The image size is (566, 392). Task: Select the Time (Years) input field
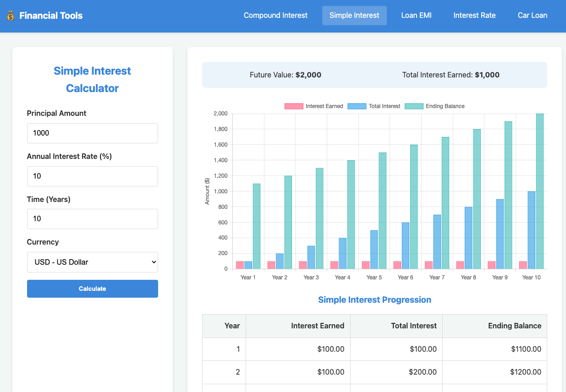(x=93, y=219)
